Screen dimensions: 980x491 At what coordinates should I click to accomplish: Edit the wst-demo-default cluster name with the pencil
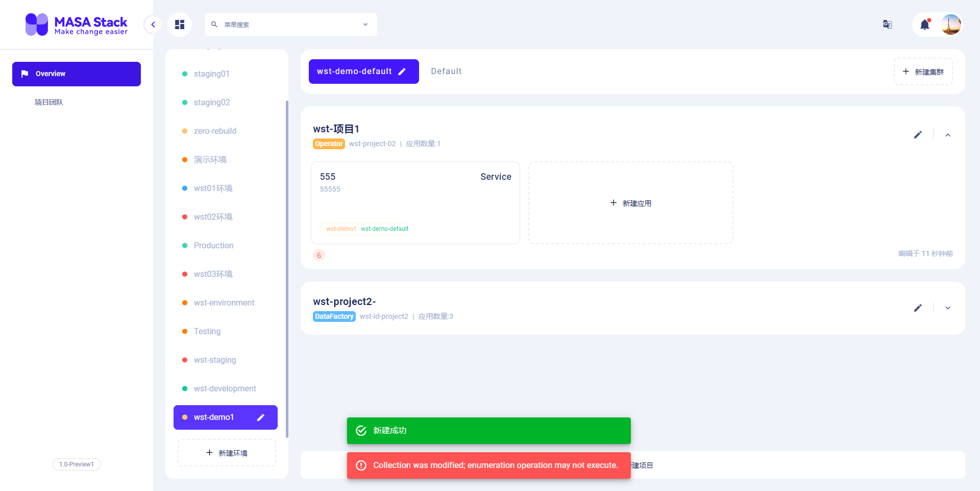pos(402,71)
